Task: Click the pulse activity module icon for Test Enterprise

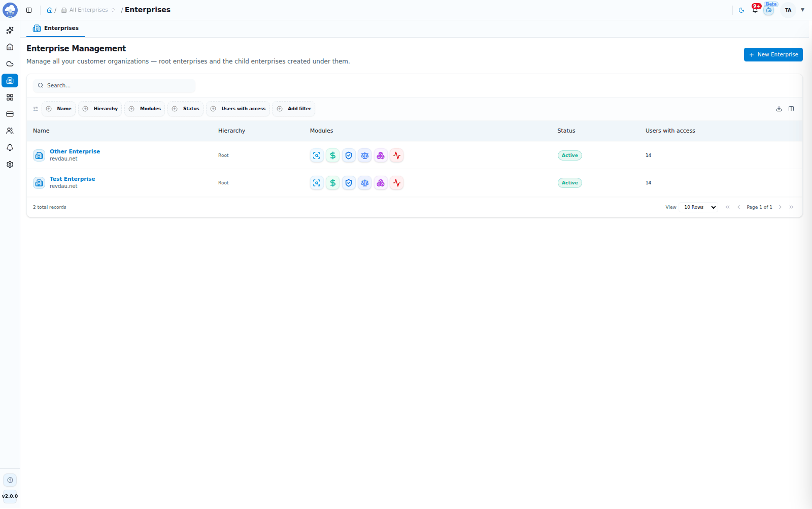Action: pos(397,183)
